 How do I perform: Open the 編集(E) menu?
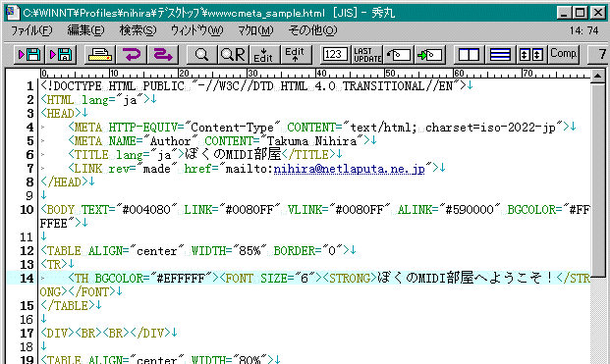(x=85, y=30)
